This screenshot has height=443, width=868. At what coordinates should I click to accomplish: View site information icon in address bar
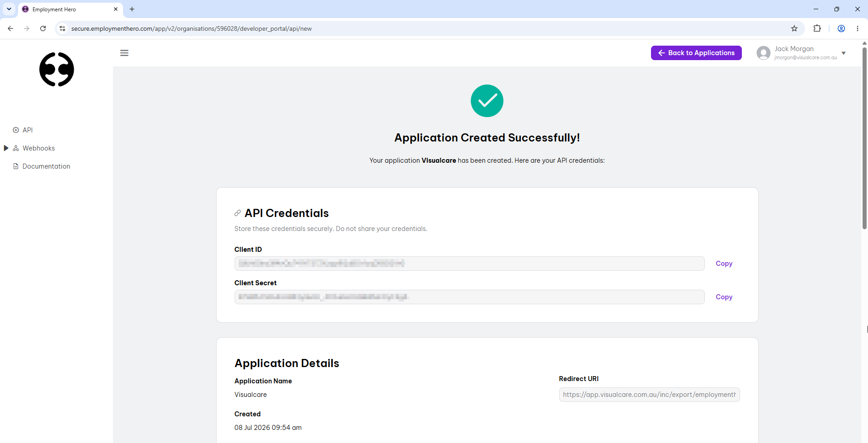[x=62, y=28]
